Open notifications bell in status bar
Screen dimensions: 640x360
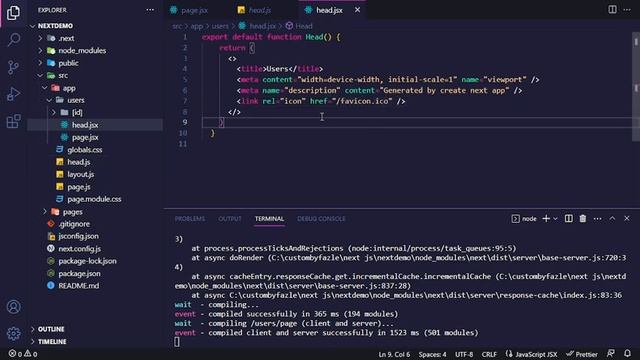click(627, 353)
